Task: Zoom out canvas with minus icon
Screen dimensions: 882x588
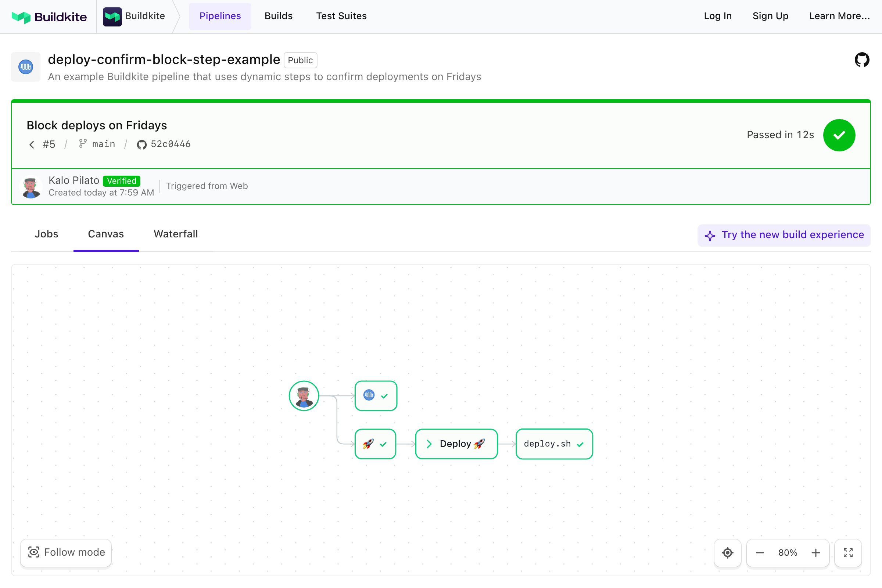Action: [x=760, y=552]
